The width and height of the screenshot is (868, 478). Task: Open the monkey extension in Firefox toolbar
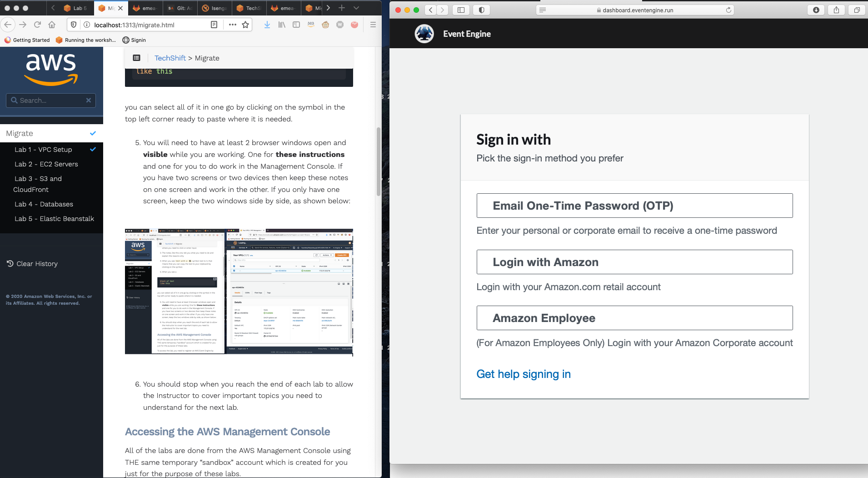click(x=325, y=25)
